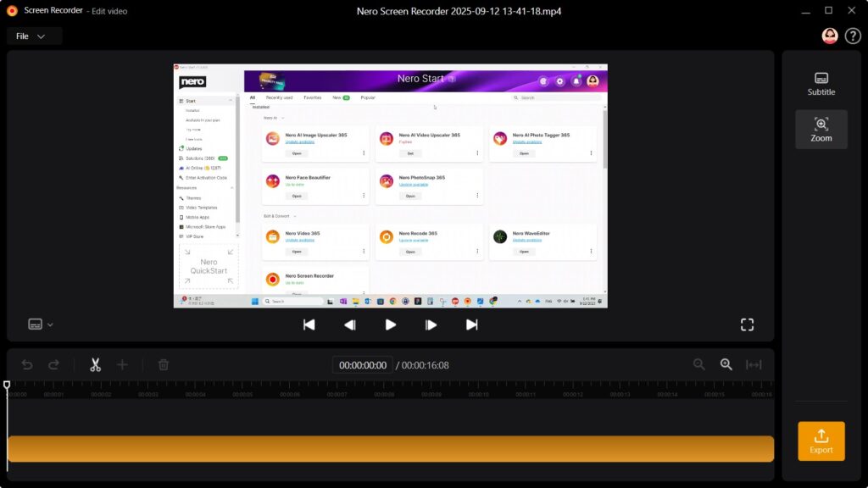The height and width of the screenshot is (488, 868).
Task: Select the orange video clip on timeline
Action: [390, 448]
